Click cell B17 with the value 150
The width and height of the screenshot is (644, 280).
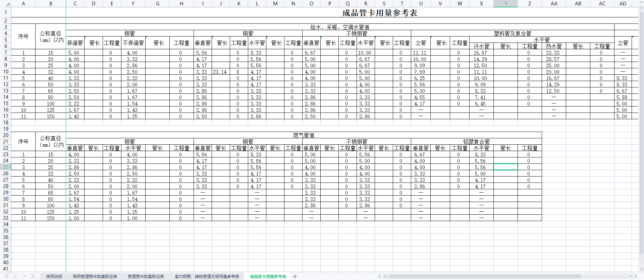click(x=51, y=116)
